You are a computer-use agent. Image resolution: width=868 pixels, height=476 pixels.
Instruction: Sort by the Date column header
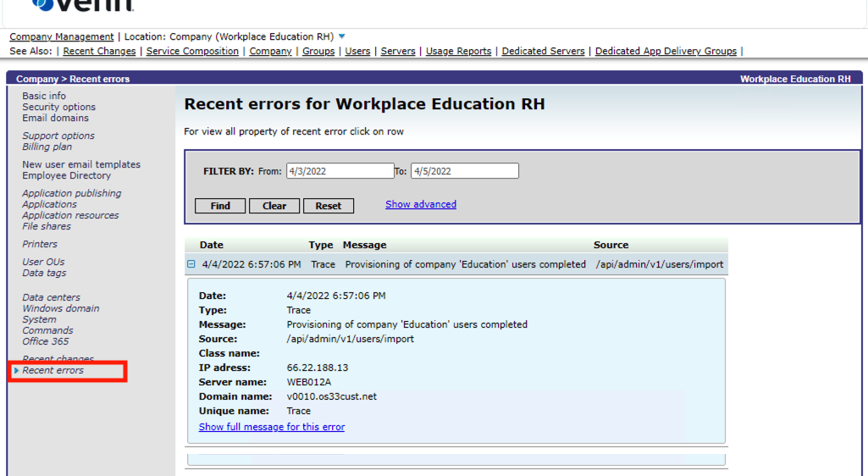(212, 245)
